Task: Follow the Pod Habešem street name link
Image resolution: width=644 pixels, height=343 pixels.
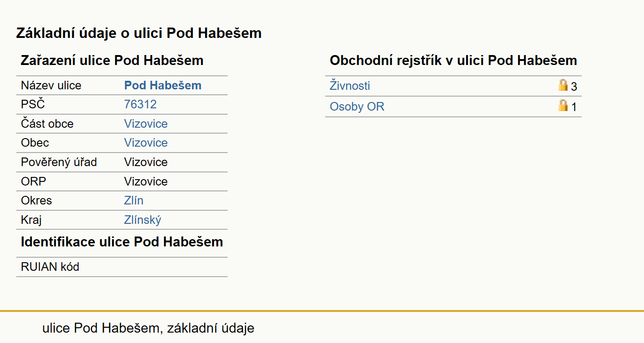Action: coord(163,85)
